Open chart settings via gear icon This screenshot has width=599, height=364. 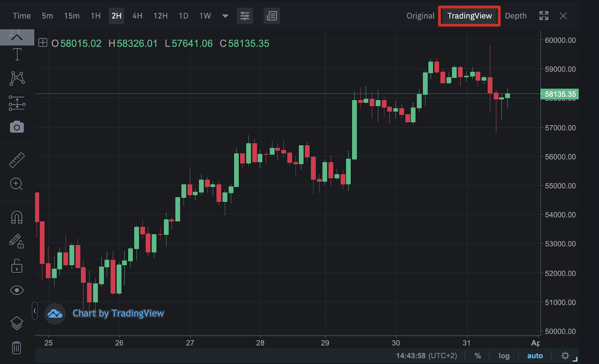(565, 355)
